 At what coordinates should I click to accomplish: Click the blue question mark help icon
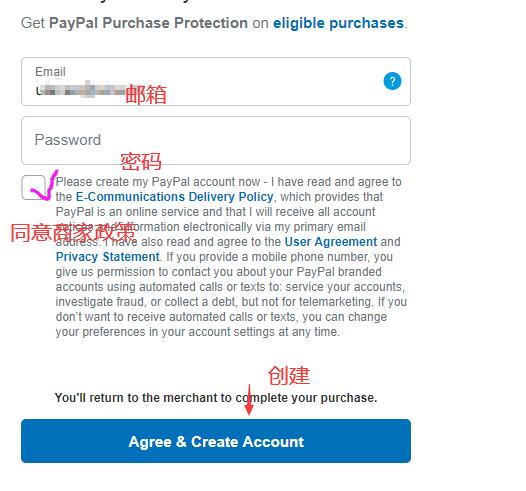coord(392,81)
